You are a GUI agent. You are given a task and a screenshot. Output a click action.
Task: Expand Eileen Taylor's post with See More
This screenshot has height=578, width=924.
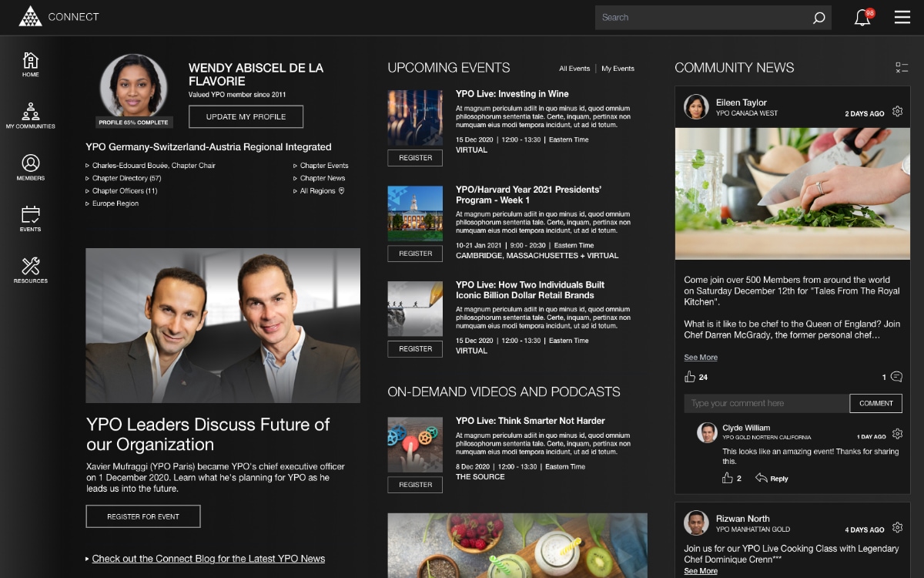(x=701, y=358)
